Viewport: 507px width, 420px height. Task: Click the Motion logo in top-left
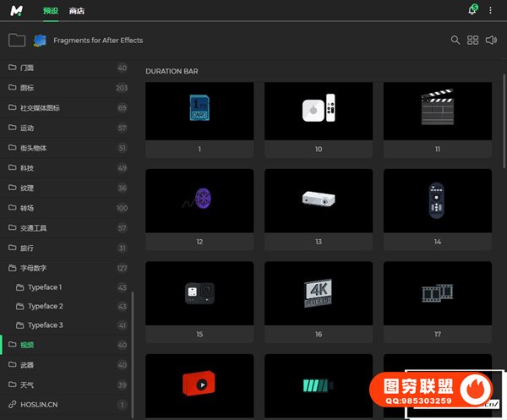tap(17, 10)
